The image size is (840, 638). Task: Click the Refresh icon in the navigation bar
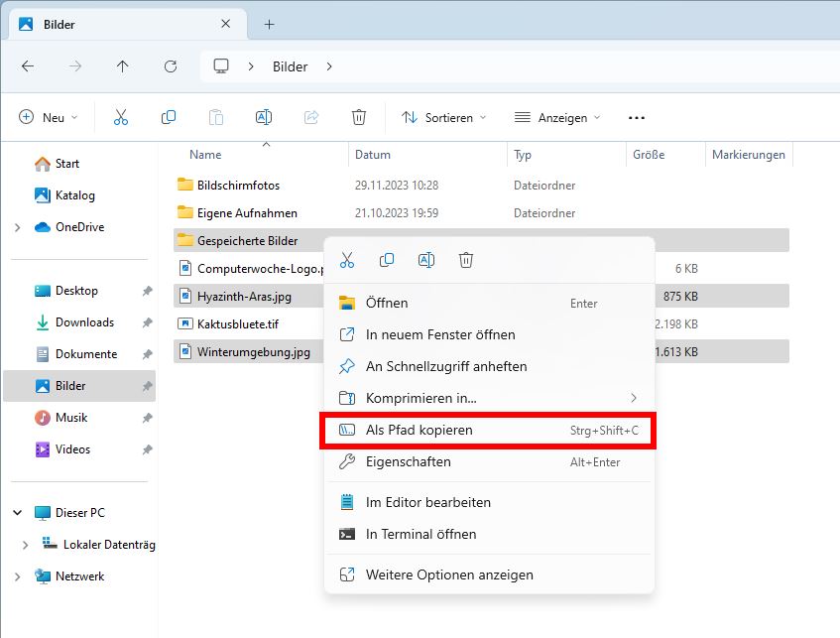pyautogui.click(x=169, y=66)
